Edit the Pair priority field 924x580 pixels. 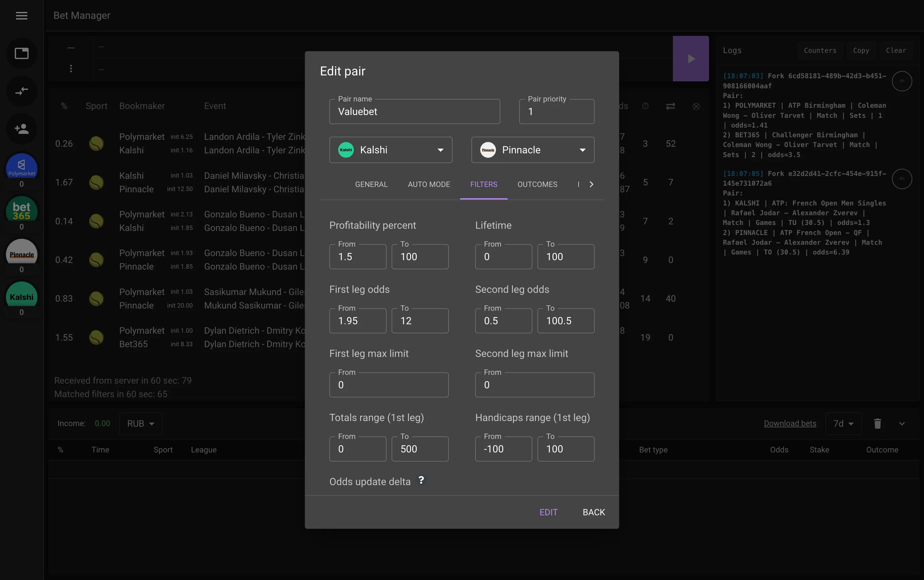(x=556, y=112)
